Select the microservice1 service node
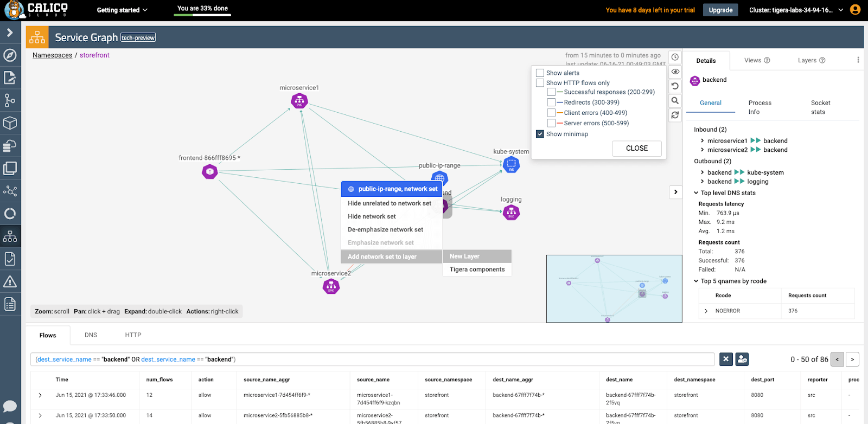The height and width of the screenshot is (424, 868). coord(299,101)
